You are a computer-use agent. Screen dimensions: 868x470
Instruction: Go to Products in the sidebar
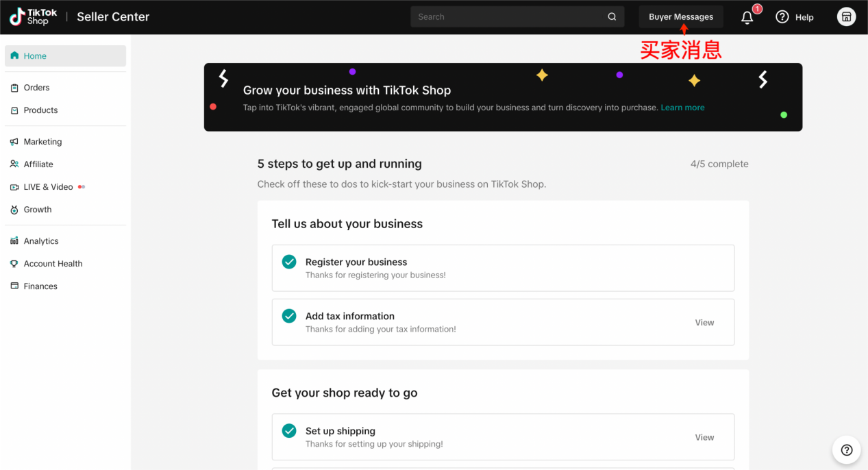(40, 110)
